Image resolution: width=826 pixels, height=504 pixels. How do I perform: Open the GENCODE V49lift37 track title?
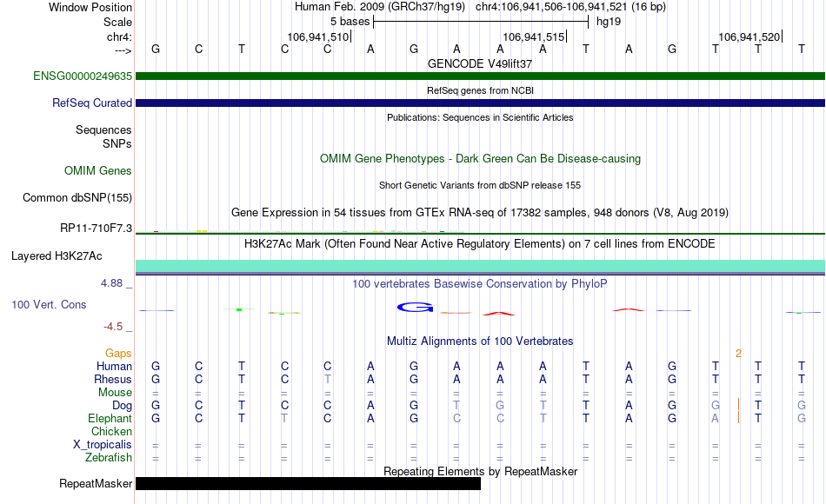480,63
